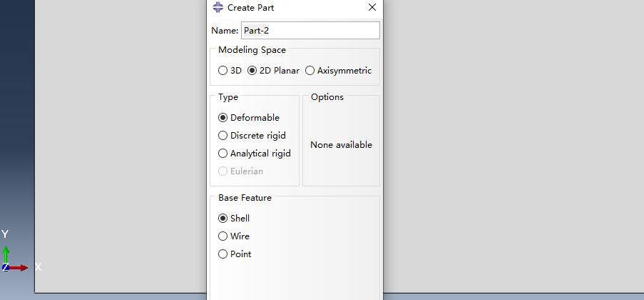Choose 2D Planar modeling space
Viewport: 644px width, 300px height.
click(x=274, y=71)
